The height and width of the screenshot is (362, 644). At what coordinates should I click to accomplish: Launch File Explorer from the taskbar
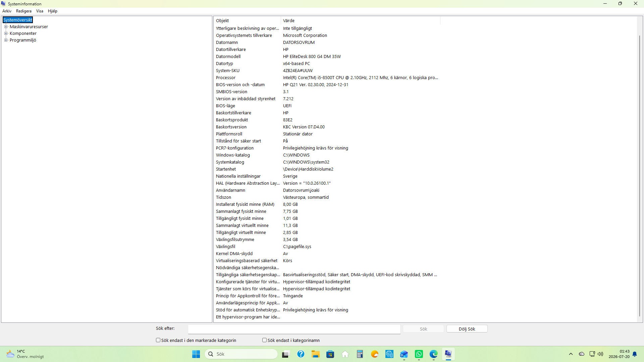(316, 354)
